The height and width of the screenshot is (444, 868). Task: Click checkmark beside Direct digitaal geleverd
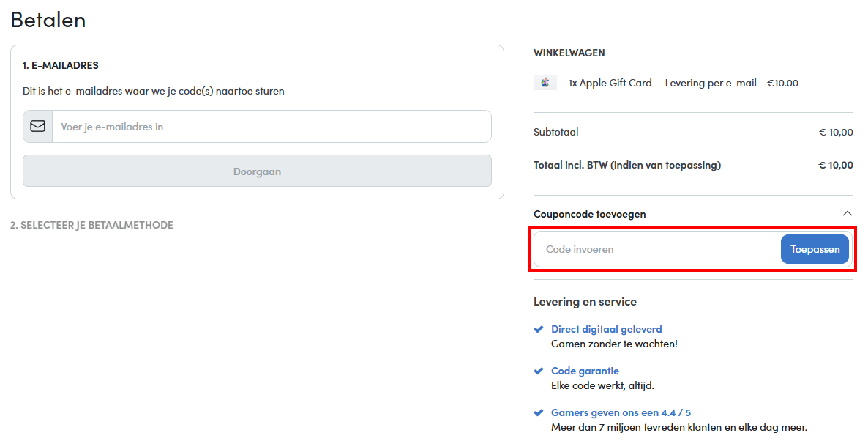pos(539,330)
